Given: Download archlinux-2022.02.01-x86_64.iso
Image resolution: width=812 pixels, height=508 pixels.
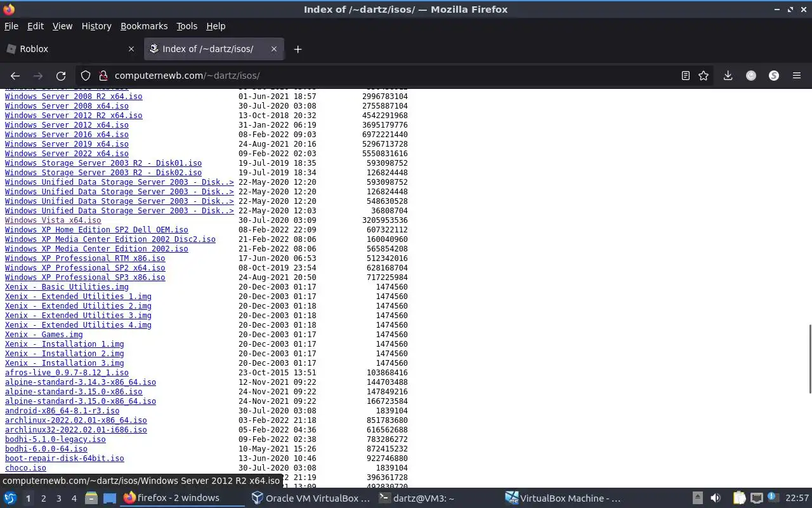Looking at the screenshot, I should coord(76,420).
